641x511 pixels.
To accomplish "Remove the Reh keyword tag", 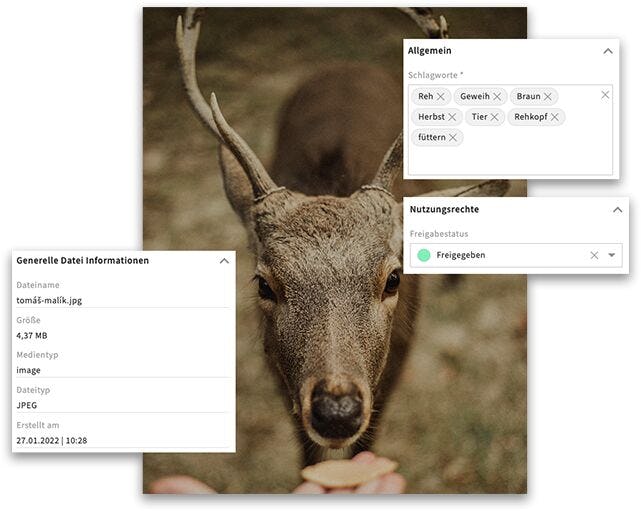I will (440, 96).
